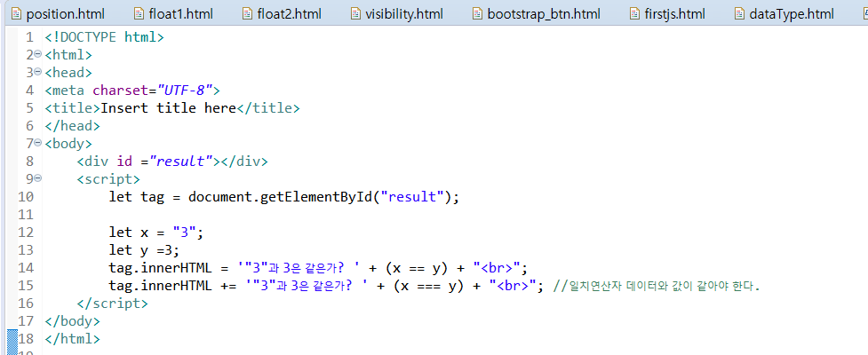868x355 pixels.
Task: Collapse the html tag fold on line 2
Action: [37, 54]
